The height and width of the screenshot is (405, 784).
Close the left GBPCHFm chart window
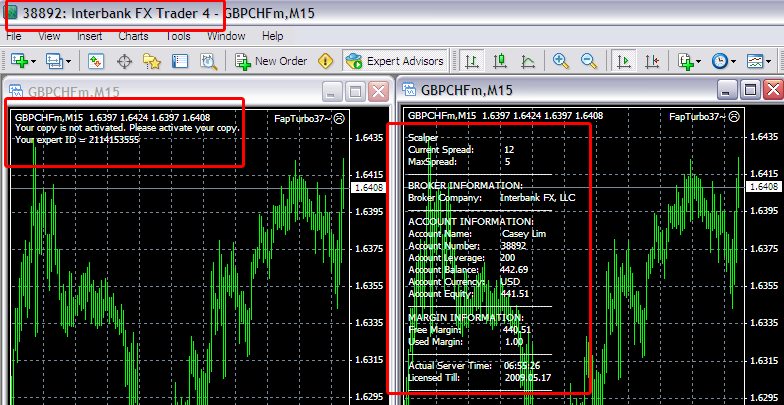click(x=379, y=92)
